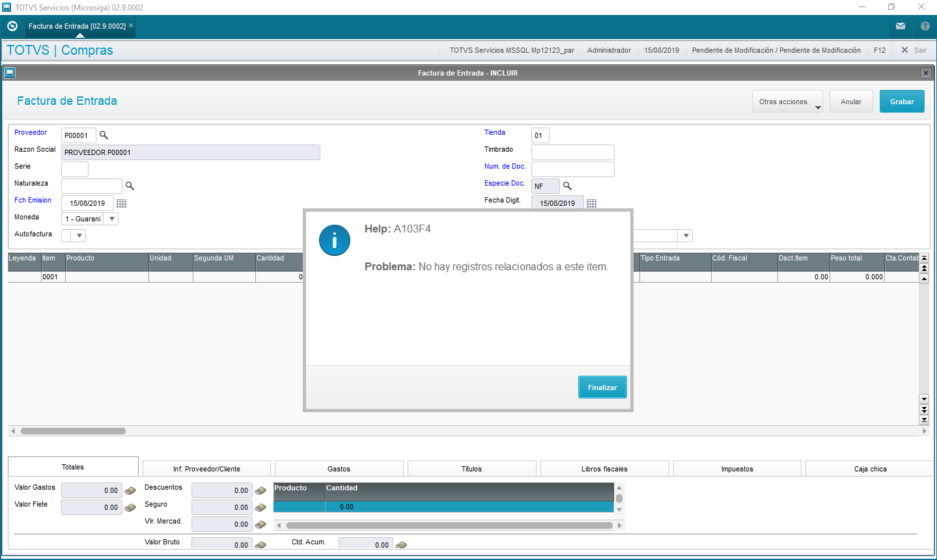The width and height of the screenshot is (937, 560).
Task: Switch to the Gastos tab
Action: 339,469
